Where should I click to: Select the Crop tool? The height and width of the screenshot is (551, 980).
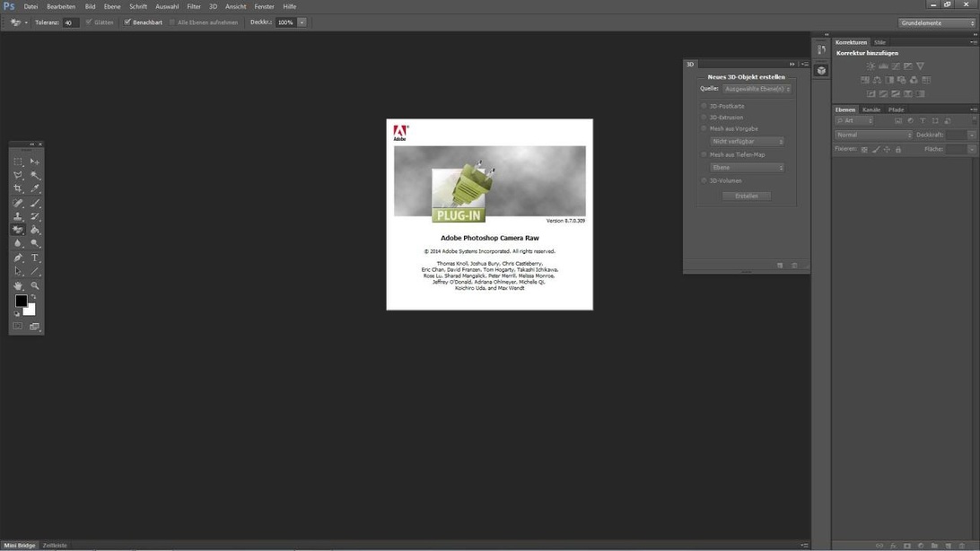point(18,189)
